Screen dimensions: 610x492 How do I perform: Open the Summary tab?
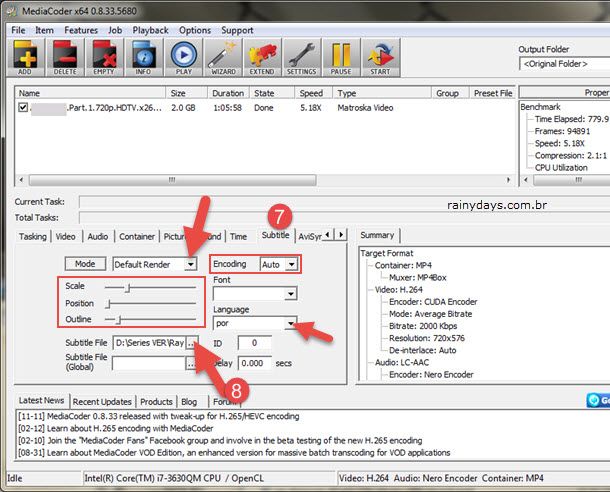377,235
